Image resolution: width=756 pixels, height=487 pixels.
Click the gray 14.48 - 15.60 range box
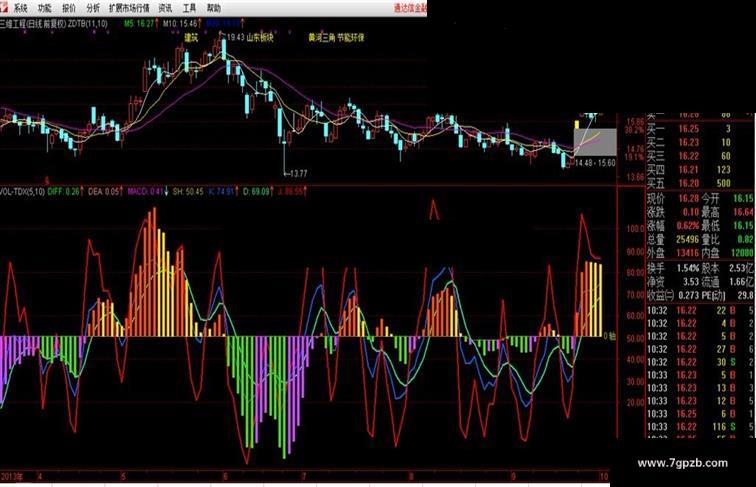point(595,142)
